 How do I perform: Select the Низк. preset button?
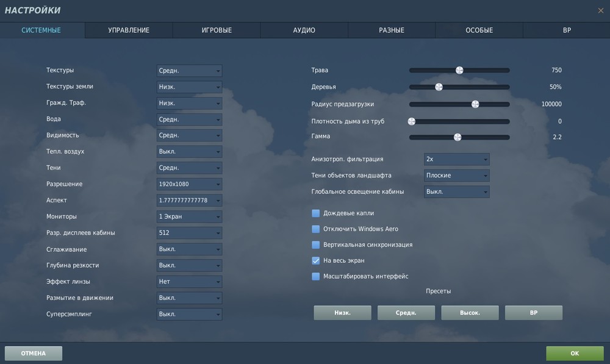pos(342,313)
